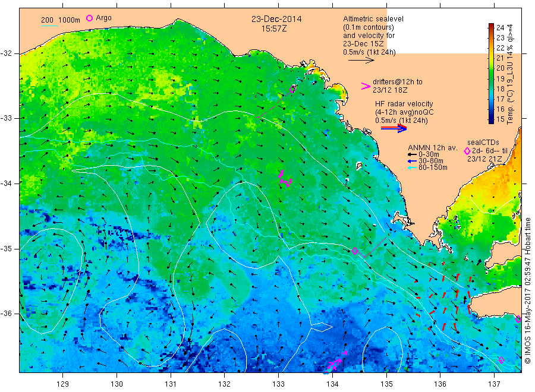Click the 'Altimetric sealevel' legend text

373,19
